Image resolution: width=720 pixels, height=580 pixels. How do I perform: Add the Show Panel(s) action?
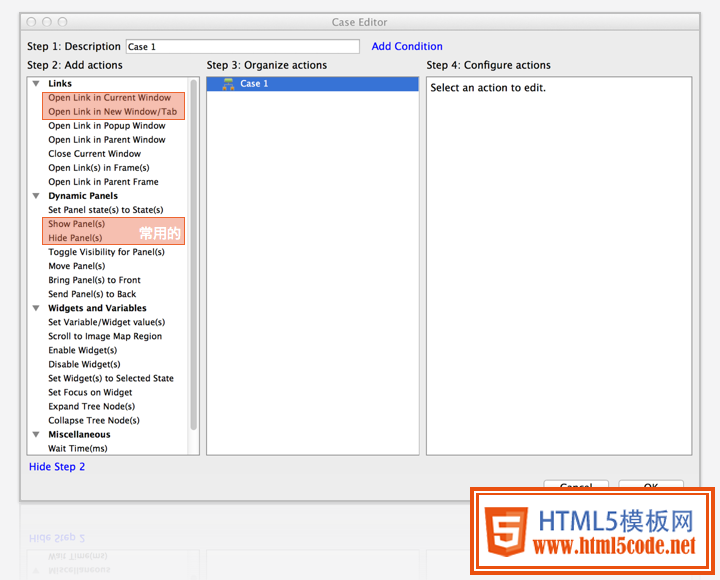pos(76,224)
